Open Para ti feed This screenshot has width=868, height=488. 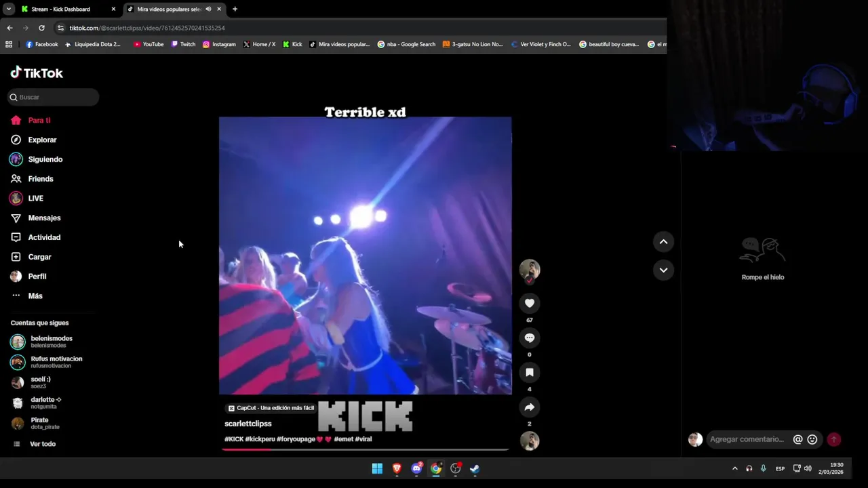39,120
